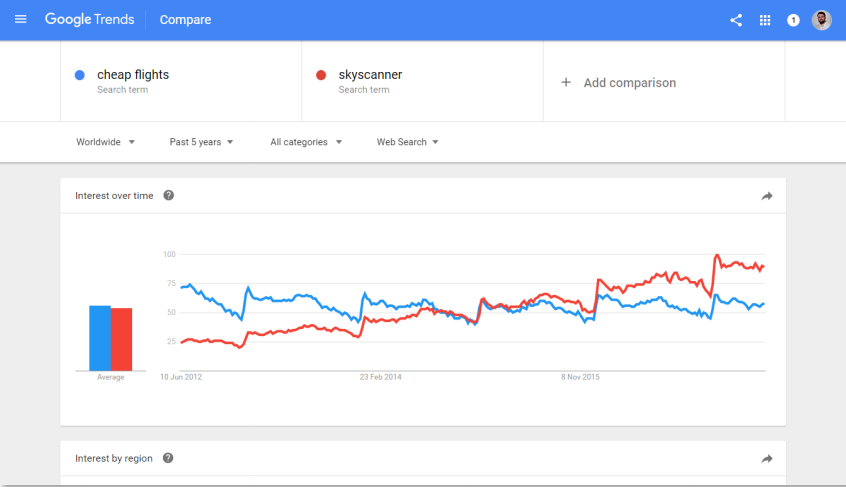846x487 pixels.
Task: Open the Google apps grid
Action: (x=765, y=20)
